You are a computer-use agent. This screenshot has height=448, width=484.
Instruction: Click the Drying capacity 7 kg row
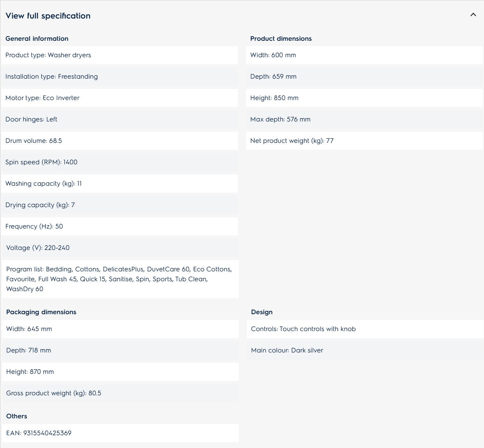pos(119,205)
